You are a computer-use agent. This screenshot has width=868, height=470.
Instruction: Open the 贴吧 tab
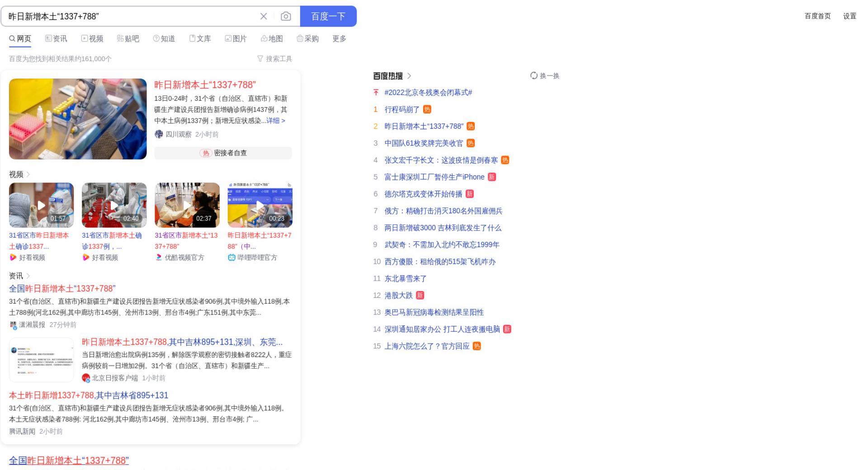click(x=128, y=39)
